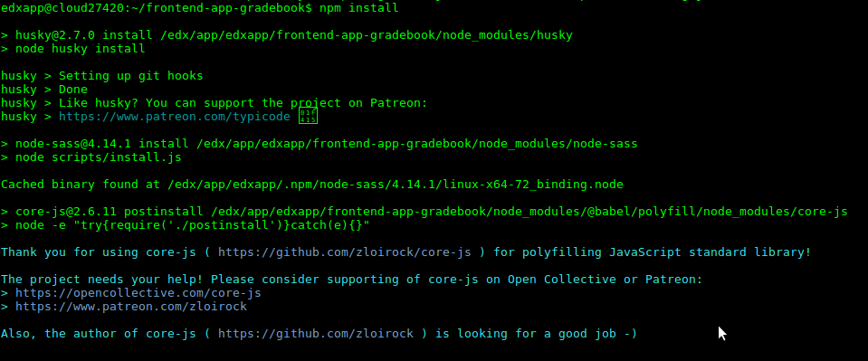Screen dimensions: 868x361
Task: Click the 'core-js@2.6.11 postinstall' line
Action: [x=424, y=212]
